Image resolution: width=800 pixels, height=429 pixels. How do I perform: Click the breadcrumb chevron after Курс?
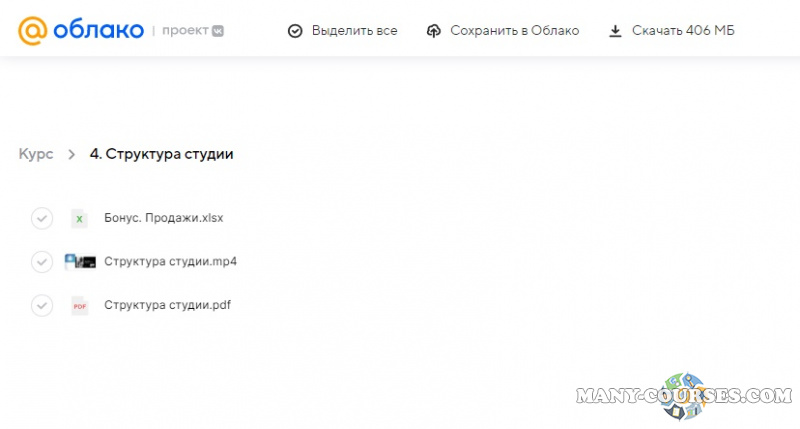click(x=71, y=154)
